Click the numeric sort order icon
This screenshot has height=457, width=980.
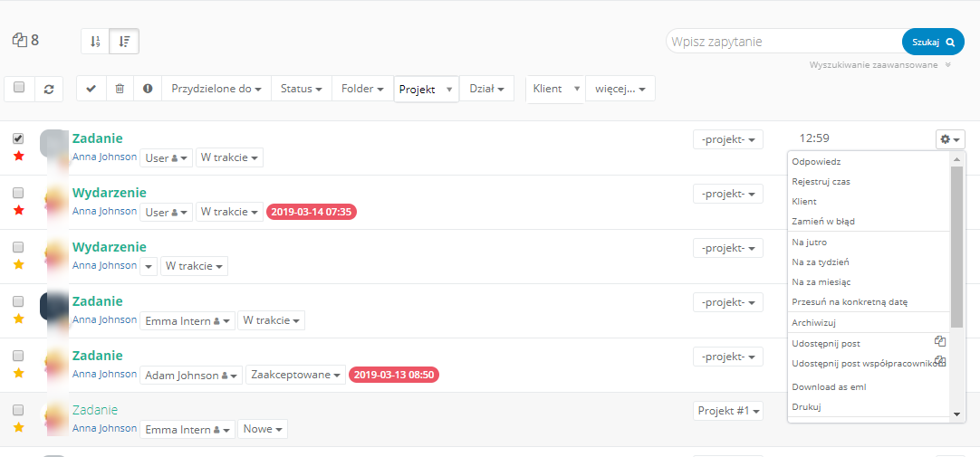pos(95,42)
